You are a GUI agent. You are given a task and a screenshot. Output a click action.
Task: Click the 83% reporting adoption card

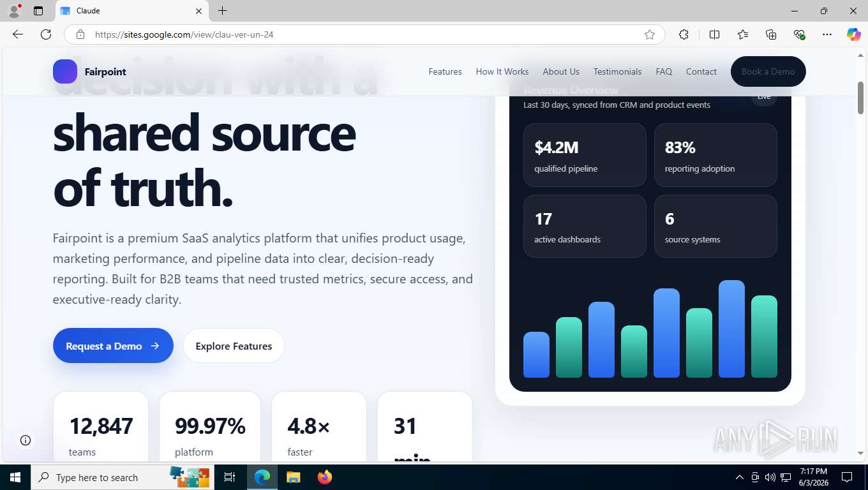coord(715,155)
